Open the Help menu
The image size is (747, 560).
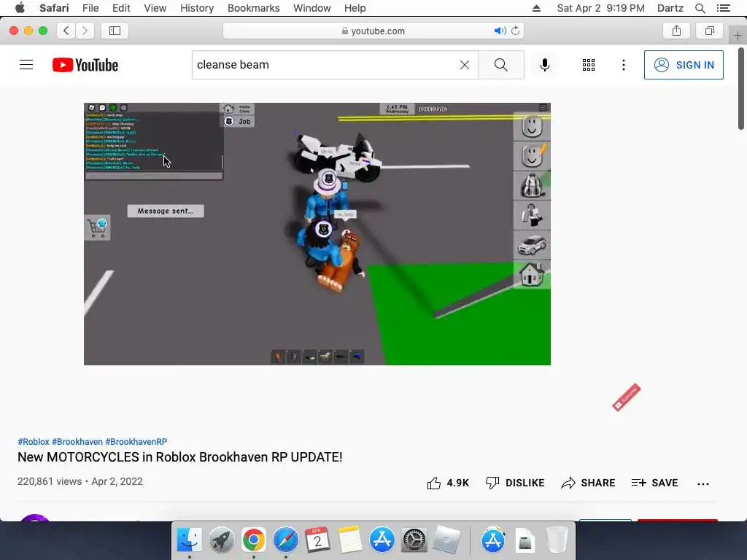click(355, 8)
